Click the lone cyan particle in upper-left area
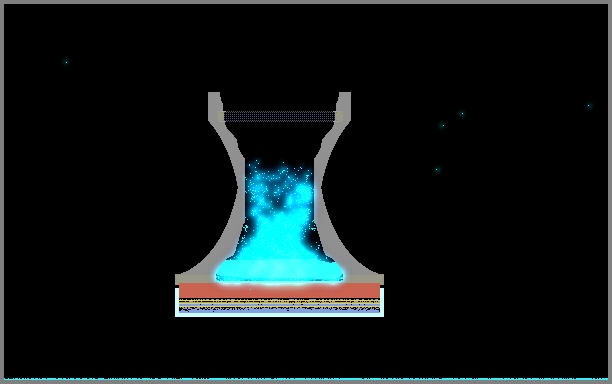The height and width of the screenshot is (384, 612). click(x=66, y=62)
